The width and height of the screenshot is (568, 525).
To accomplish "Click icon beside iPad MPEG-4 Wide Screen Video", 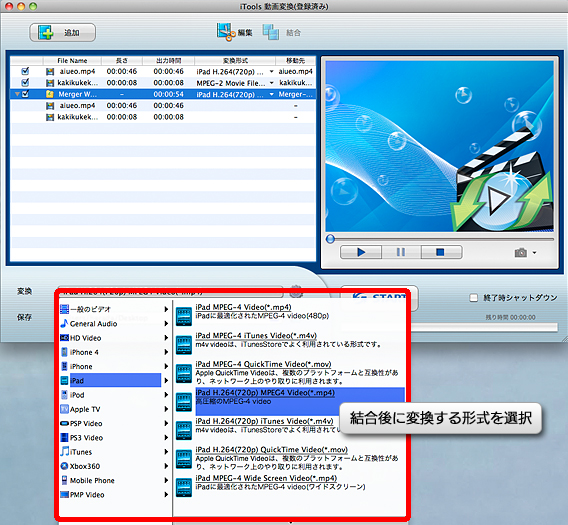I will pos(184,487).
